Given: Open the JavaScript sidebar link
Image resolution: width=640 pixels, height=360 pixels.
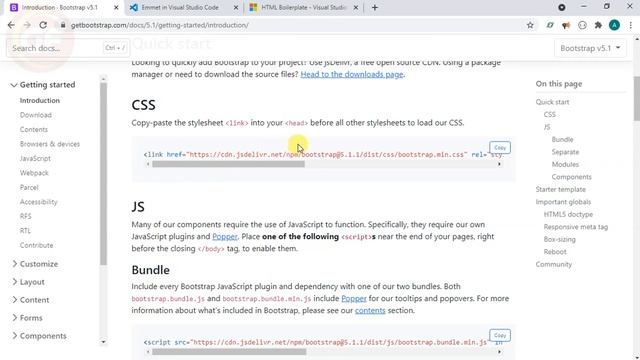Looking at the screenshot, I should pyautogui.click(x=35, y=158).
